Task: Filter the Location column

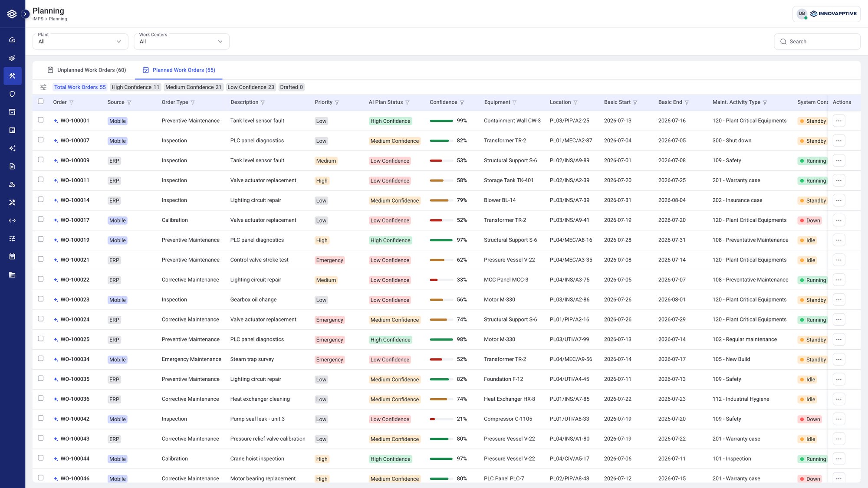Action: (x=575, y=102)
